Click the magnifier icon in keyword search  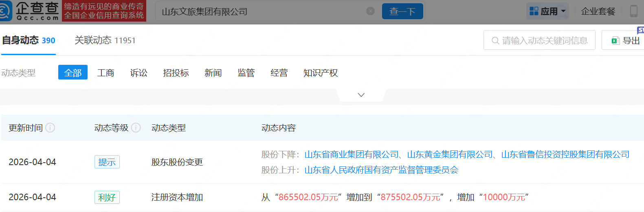coord(495,40)
